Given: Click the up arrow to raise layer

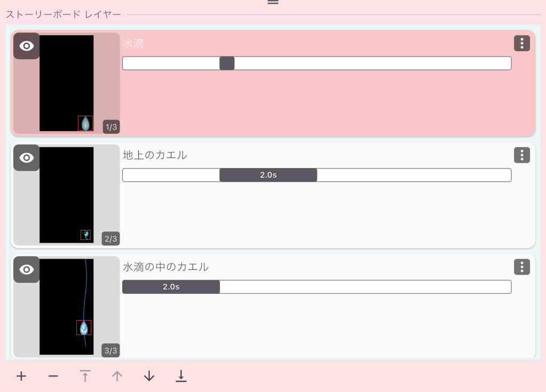Looking at the screenshot, I should 117,377.
